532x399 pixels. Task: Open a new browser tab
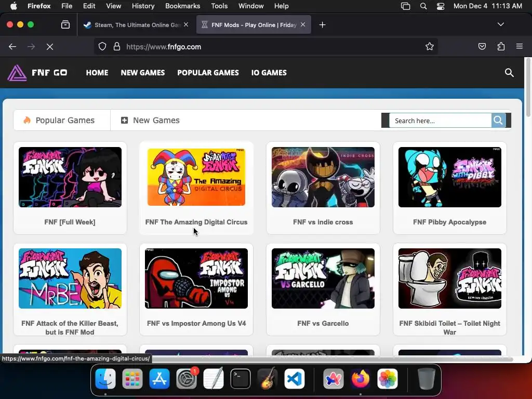coord(322,25)
